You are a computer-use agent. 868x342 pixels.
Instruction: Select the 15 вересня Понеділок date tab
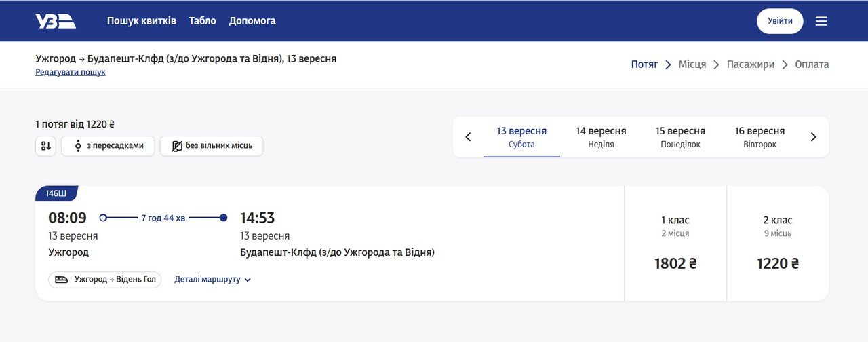coord(680,137)
